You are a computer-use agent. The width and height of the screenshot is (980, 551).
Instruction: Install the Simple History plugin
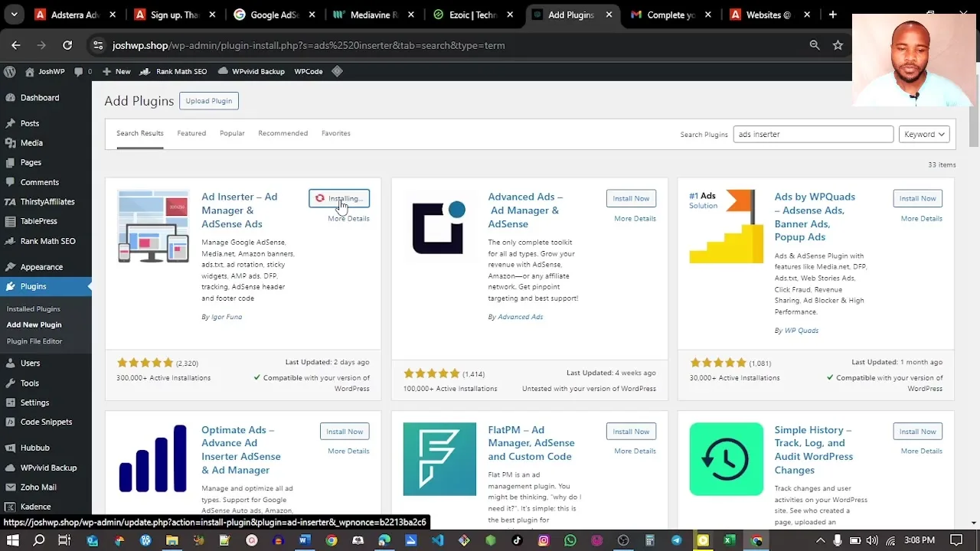917,432
